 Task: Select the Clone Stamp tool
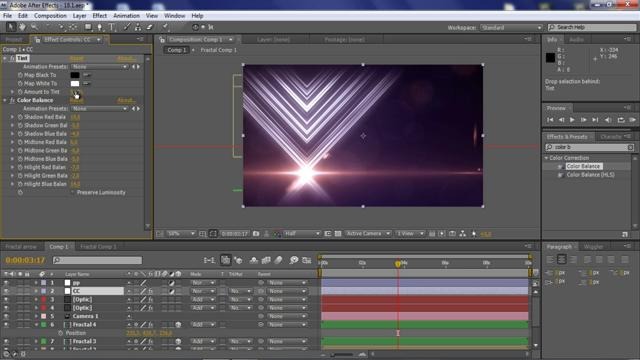tap(138, 27)
